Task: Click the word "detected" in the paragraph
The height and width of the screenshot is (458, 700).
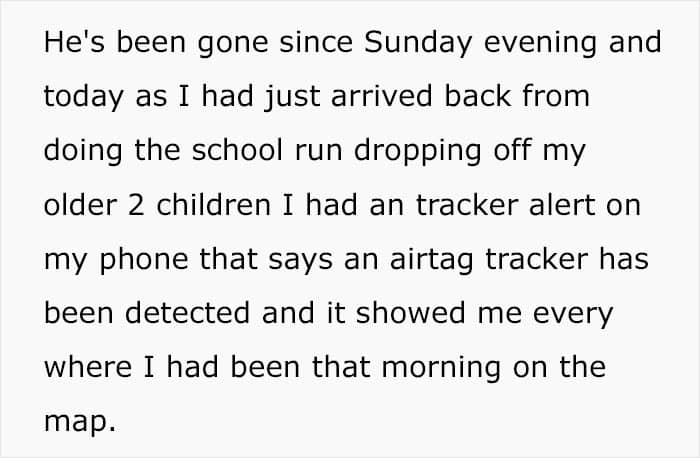Action: (x=188, y=313)
